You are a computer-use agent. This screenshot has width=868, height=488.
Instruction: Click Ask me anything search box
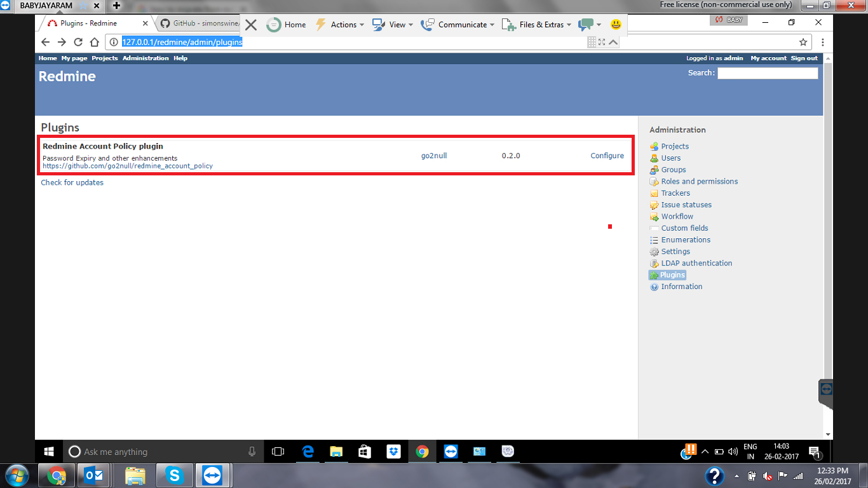163,452
